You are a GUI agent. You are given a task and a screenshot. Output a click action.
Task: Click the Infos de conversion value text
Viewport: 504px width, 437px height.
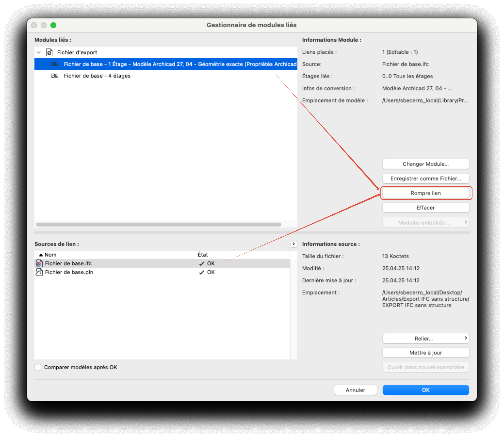point(417,88)
